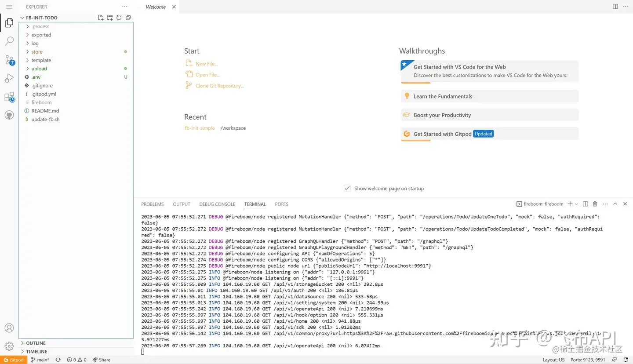Maximize the panel size with chevron up

point(615,204)
